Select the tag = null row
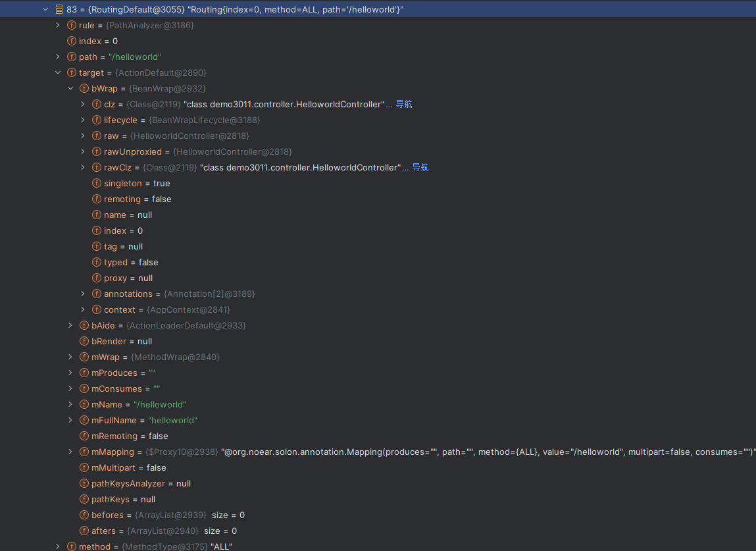Screen dimensions: 756x551 pos(378,247)
